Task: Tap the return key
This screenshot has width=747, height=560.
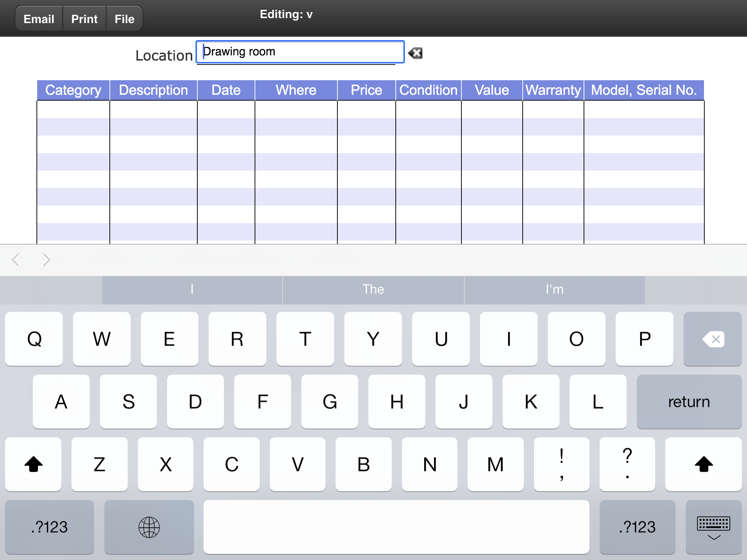Action: pos(689,401)
